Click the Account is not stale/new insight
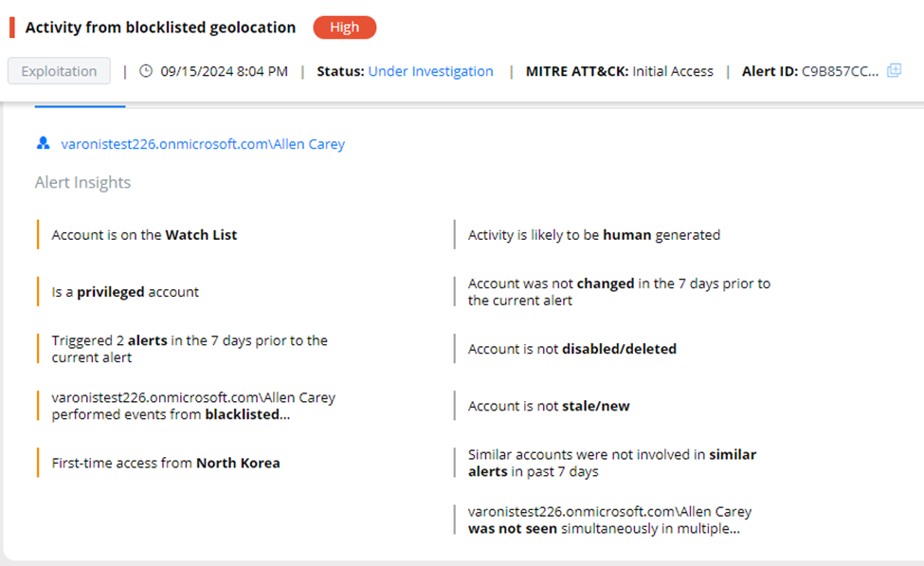 point(549,406)
